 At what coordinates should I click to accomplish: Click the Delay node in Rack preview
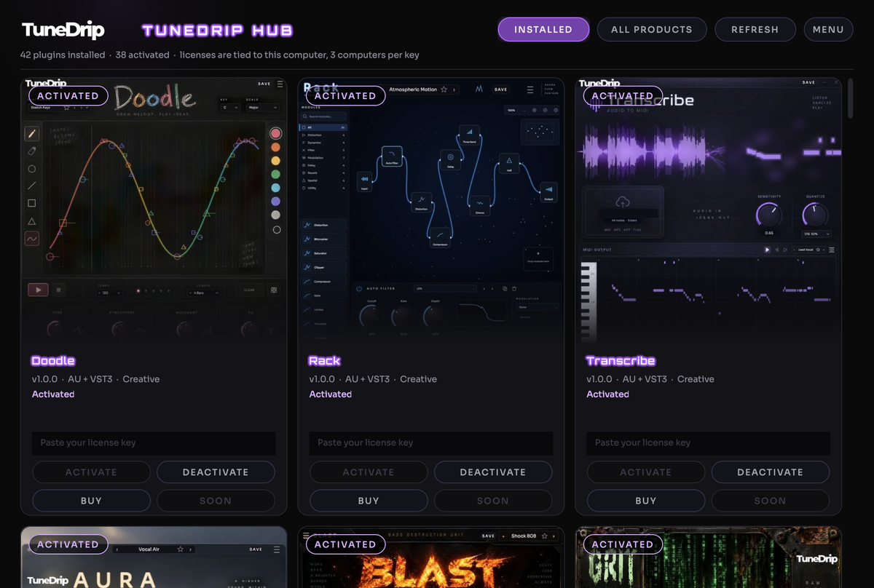click(450, 160)
